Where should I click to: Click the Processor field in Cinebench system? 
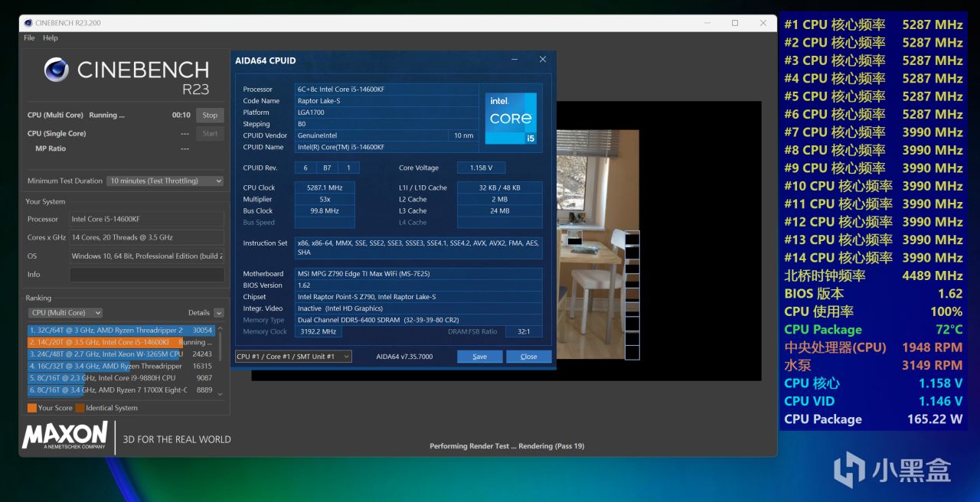coord(147,219)
